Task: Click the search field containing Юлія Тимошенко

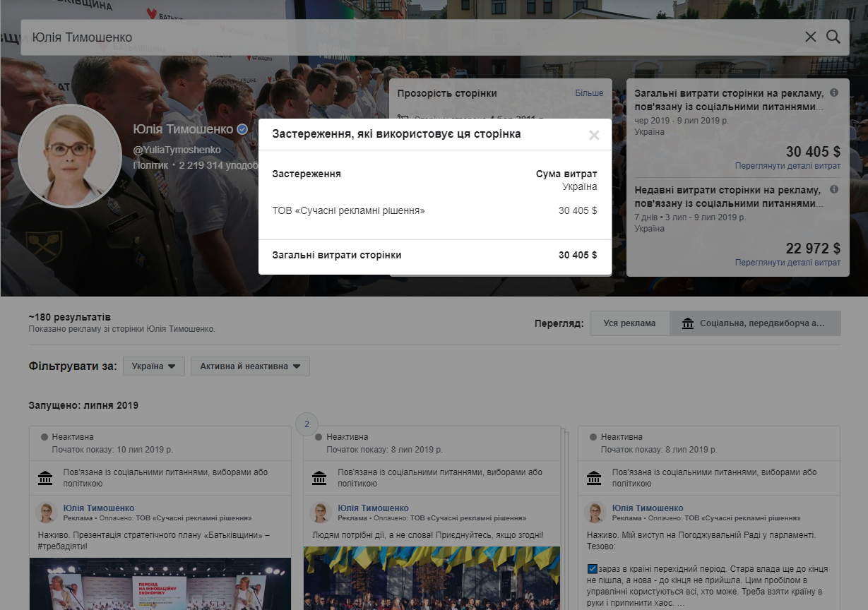Action: click(x=434, y=37)
